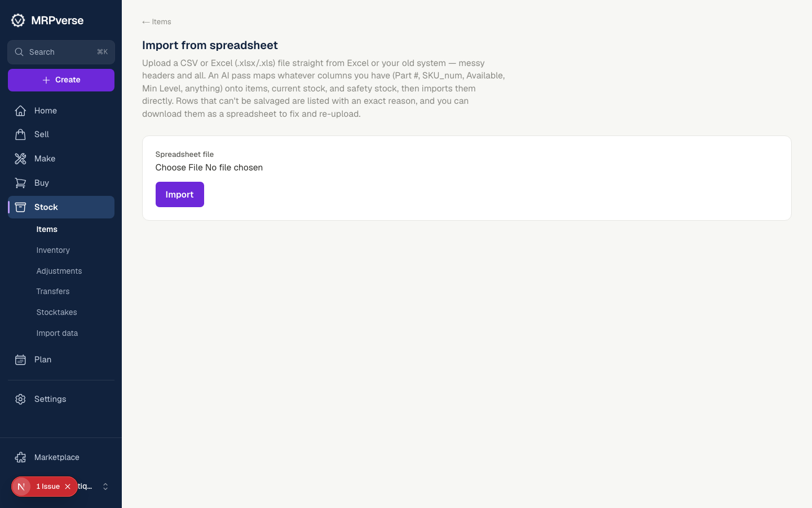
Task: Expand the workspace switcher chevrons
Action: click(105, 487)
